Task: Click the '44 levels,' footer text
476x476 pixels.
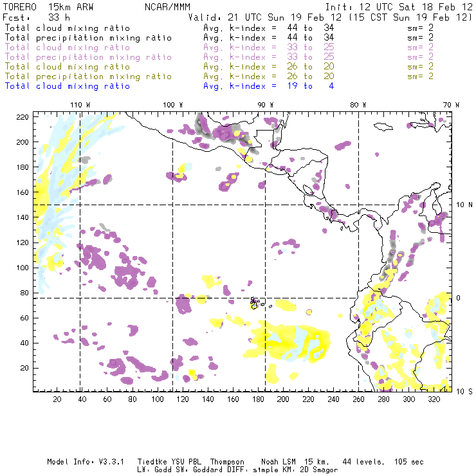Action: 363,462
